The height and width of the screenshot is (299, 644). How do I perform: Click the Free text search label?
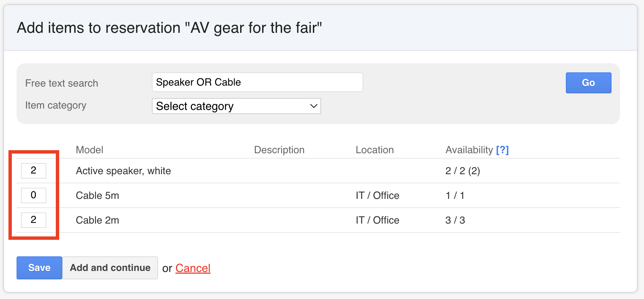tap(62, 83)
